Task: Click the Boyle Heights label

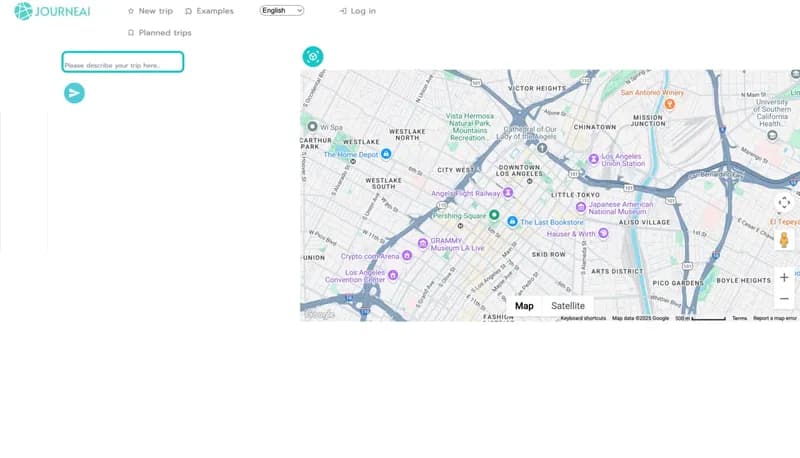Action: [x=743, y=281]
